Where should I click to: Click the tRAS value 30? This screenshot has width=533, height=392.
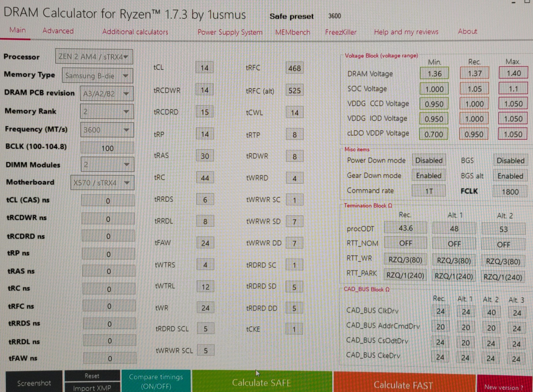click(x=205, y=156)
